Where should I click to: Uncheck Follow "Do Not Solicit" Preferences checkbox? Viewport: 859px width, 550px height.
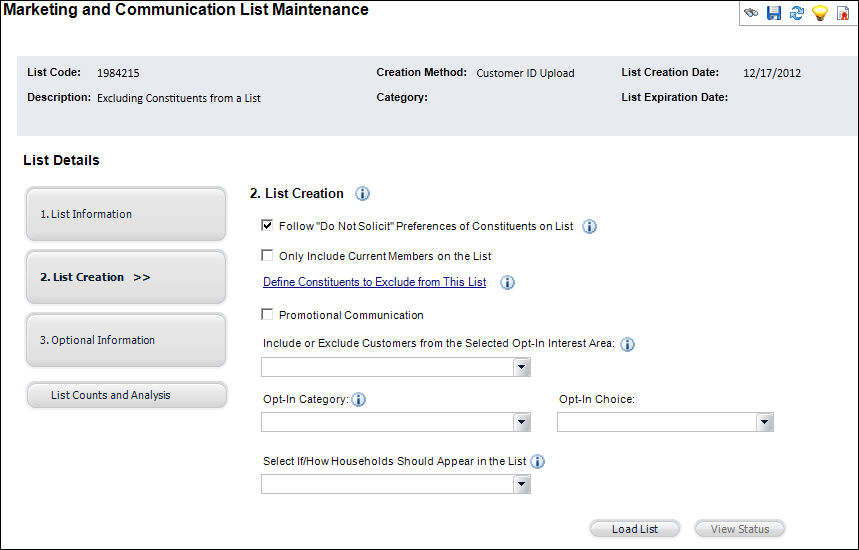click(x=267, y=226)
